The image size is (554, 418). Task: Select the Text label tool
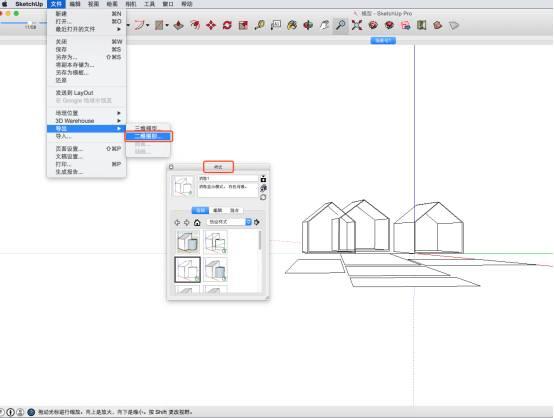pos(276,25)
